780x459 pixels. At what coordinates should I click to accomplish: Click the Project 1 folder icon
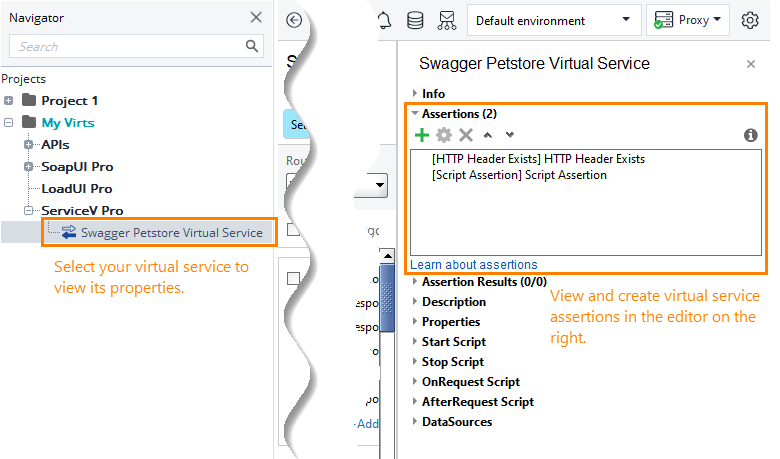29,100
